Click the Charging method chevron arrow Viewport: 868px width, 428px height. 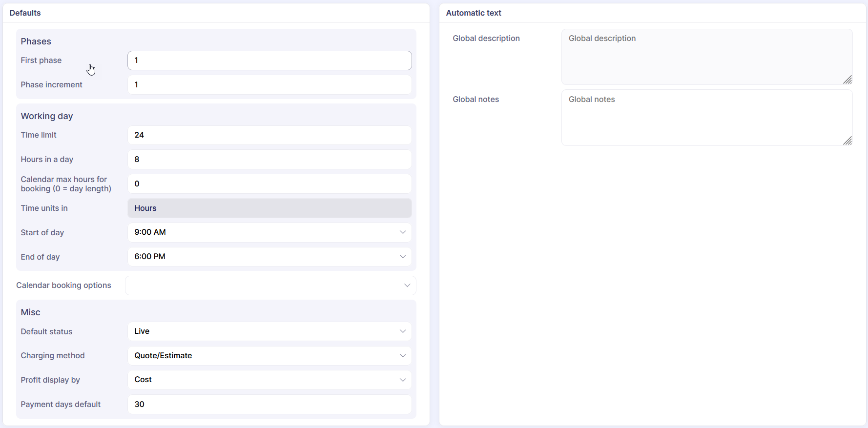coord(403,356)
